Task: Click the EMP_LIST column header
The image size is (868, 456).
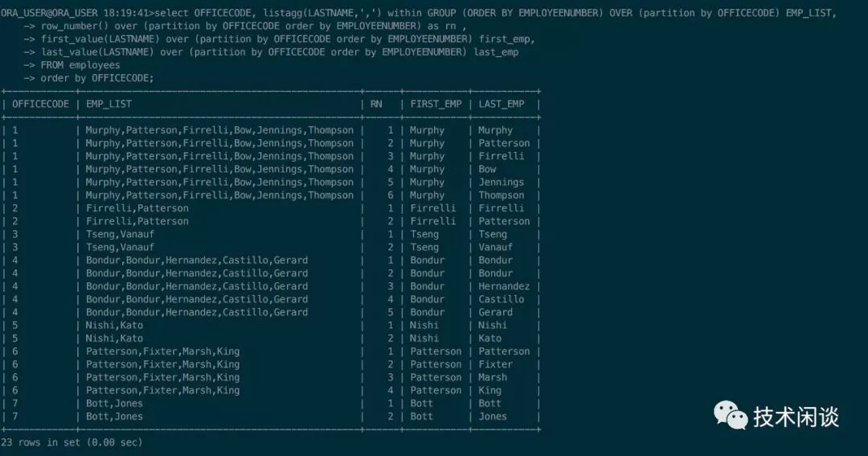Action: click(x=108, y=104)
